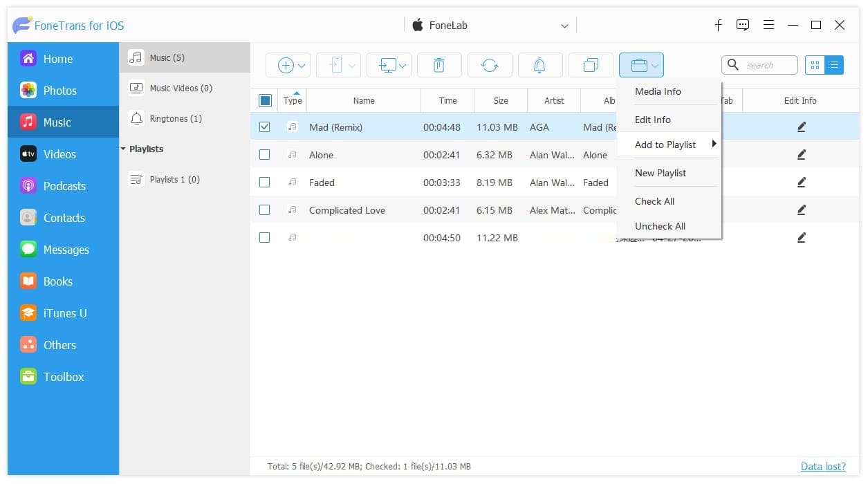Open the Data lost? link
Viewport: 868px width, 484px height.
823,467
